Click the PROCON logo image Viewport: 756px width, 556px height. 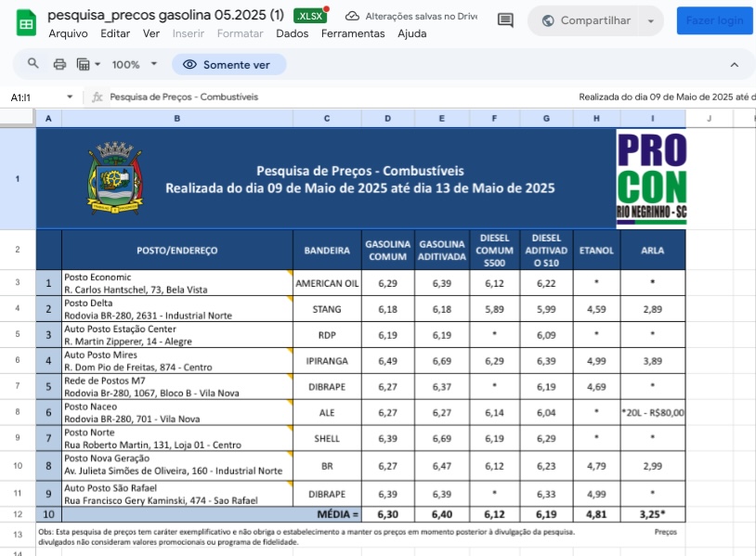[x=651, y=178]
